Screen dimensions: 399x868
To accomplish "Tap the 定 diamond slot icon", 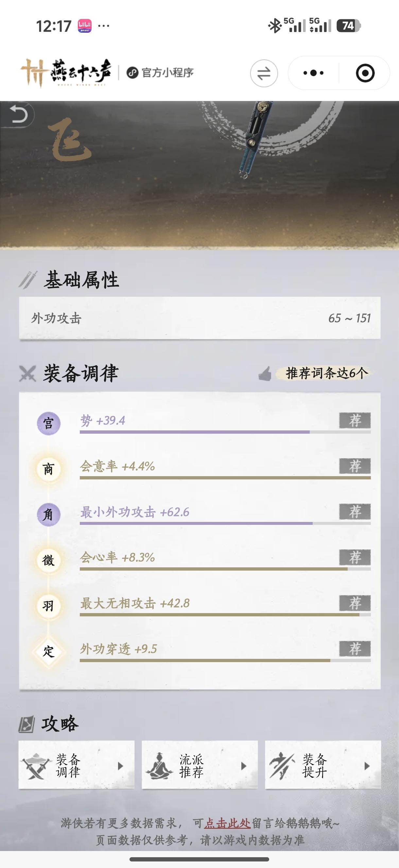I will [49, 651].
